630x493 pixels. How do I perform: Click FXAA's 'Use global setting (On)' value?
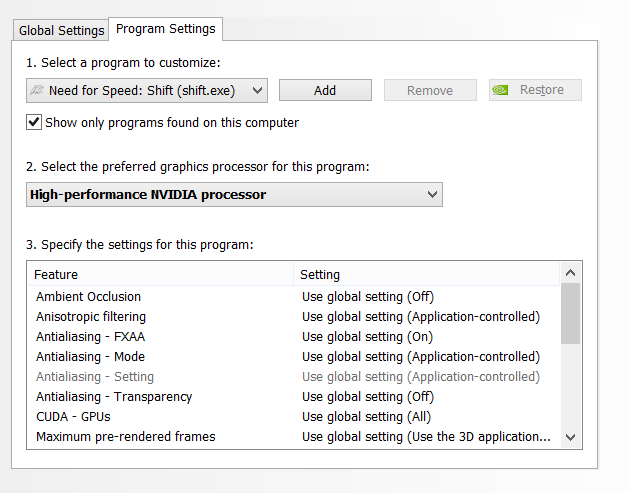(367, 337)
